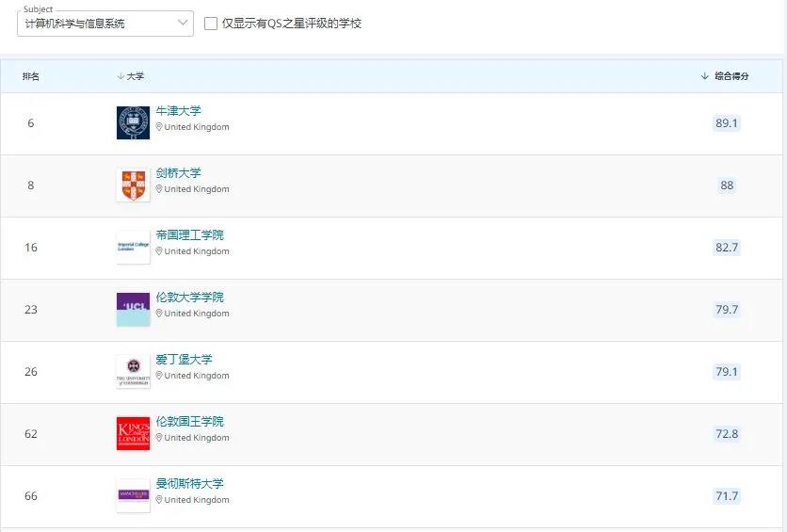Click the location pin icon under 剑桥大学
The height and width of the screenshot is (532, 787).
pos(159,189)
